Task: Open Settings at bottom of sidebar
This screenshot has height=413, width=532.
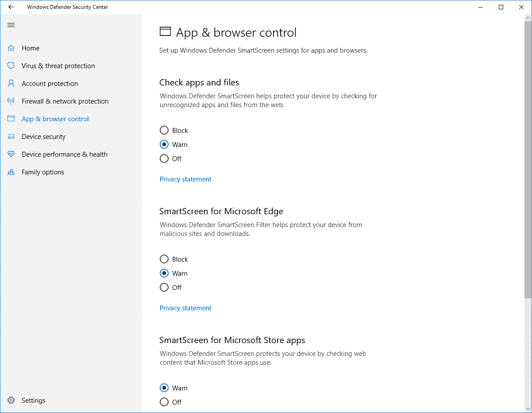Action: point(33,400)
